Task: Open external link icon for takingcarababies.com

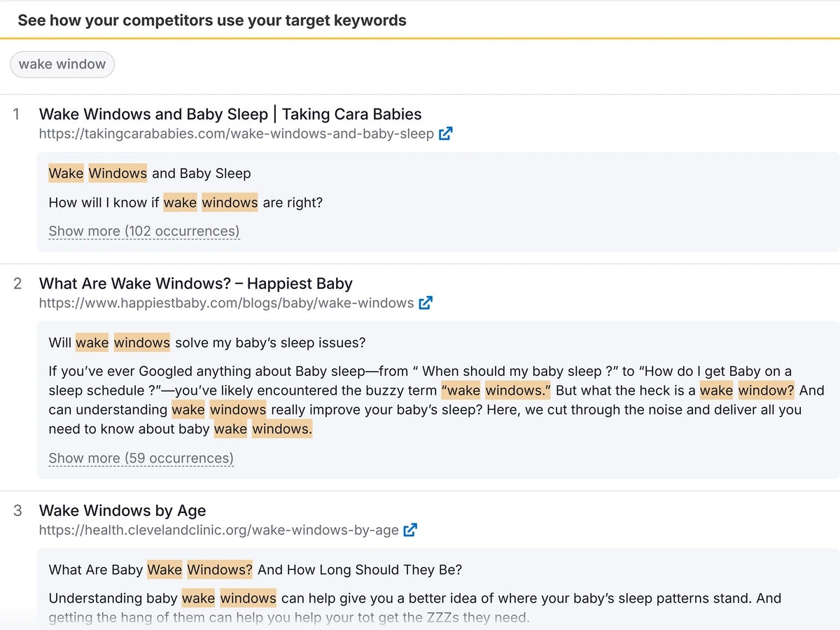Action: pyautogui.click(x=445, y=134)
